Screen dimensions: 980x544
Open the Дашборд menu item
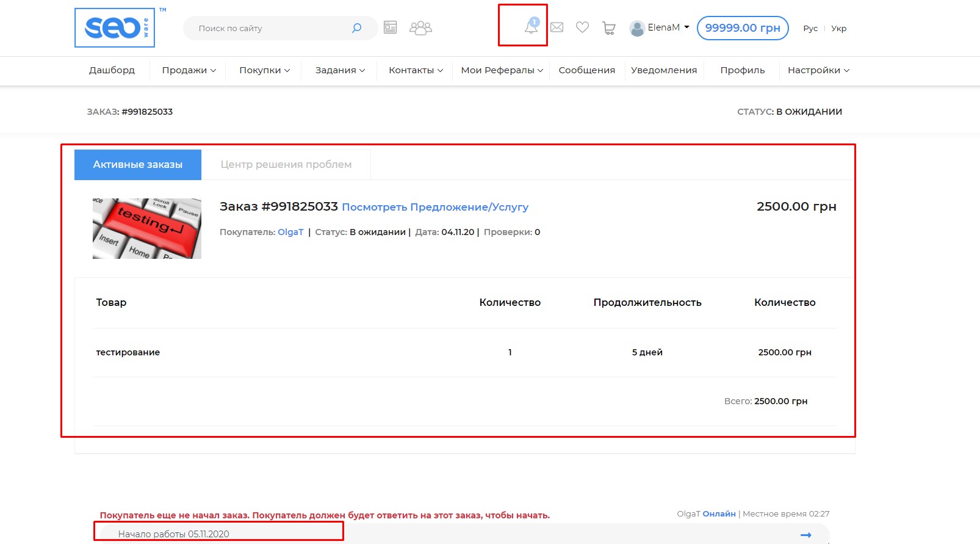pyautogui.click(x=112, y=70)
